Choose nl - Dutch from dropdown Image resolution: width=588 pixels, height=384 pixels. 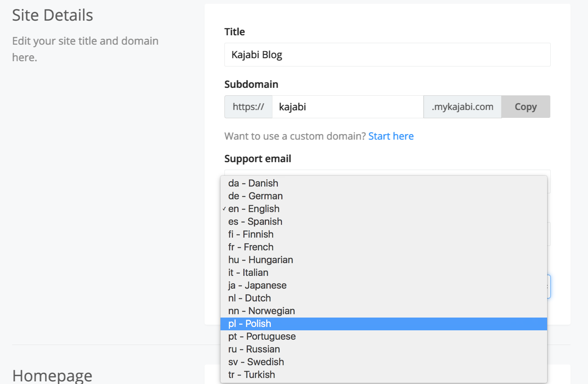(384, 298)
